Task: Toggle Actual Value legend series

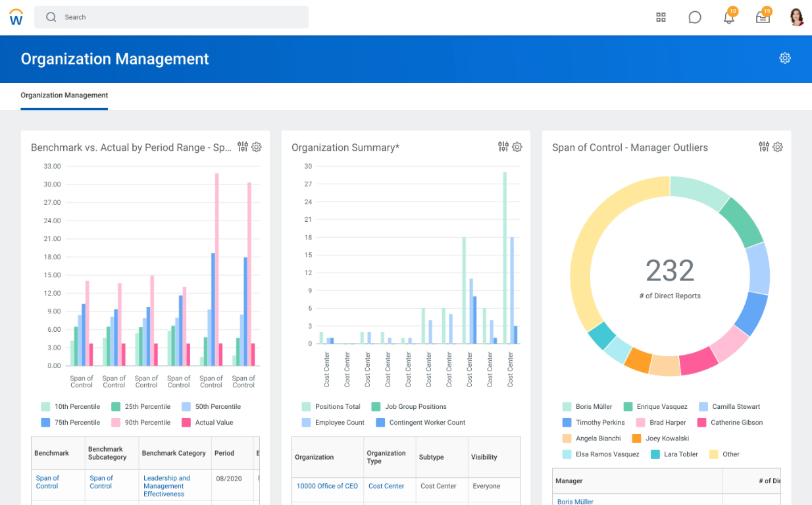Action: (213, 423)
